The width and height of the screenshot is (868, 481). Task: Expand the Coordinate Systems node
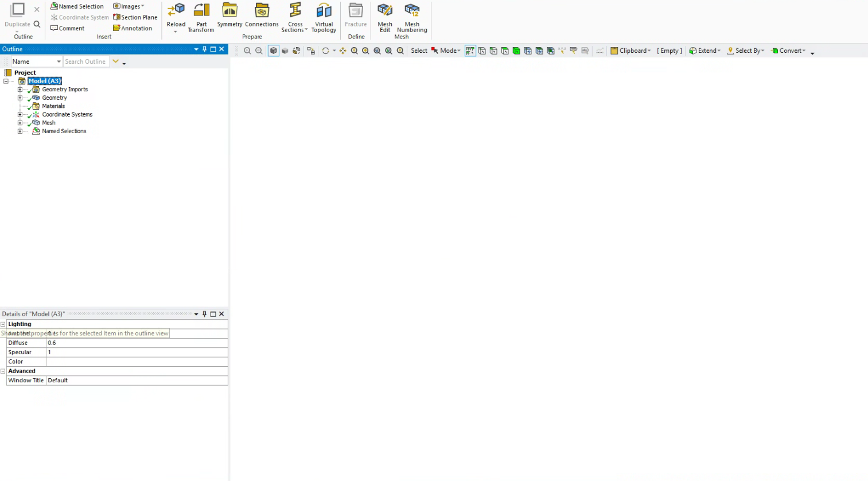[x=20, y=114]
